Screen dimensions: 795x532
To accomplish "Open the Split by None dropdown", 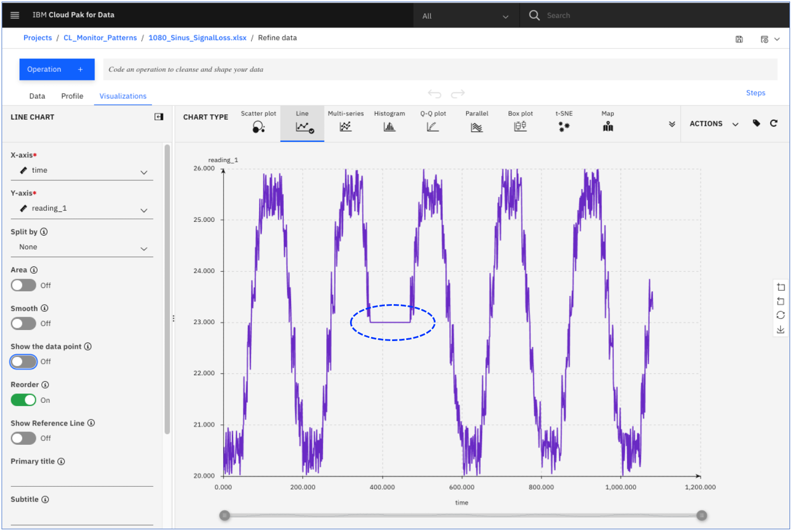I will tap(82, 248).
